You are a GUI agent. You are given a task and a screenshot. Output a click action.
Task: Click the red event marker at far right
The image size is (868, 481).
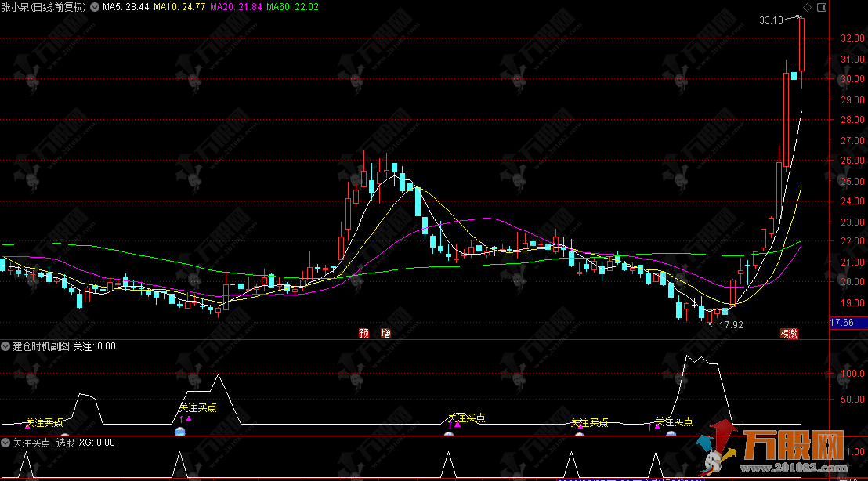(x=787, y=333)
